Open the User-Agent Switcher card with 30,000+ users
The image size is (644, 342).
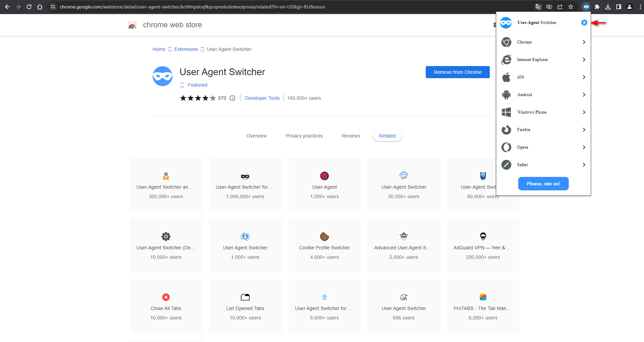(404, 185)
